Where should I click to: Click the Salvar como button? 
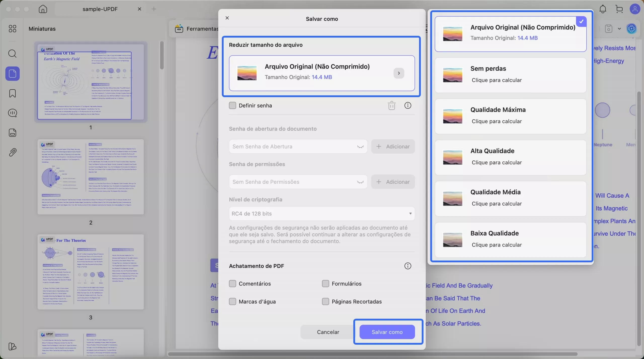coord(387,332)
